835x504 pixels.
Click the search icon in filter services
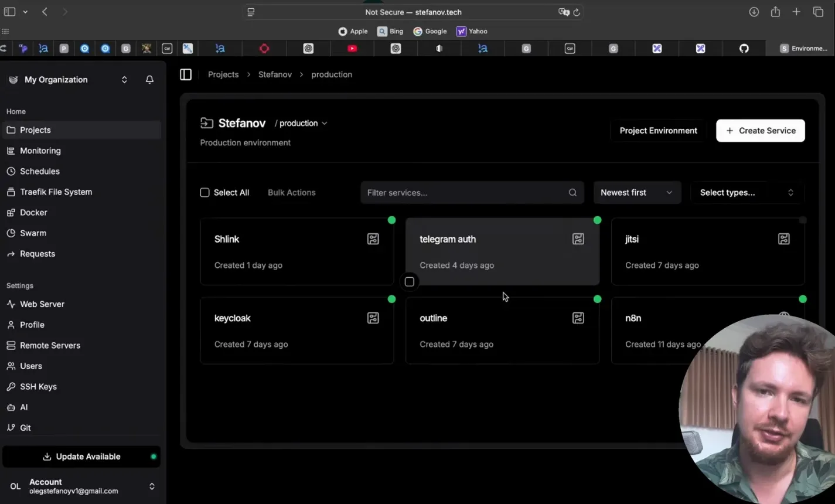point(572,193)
